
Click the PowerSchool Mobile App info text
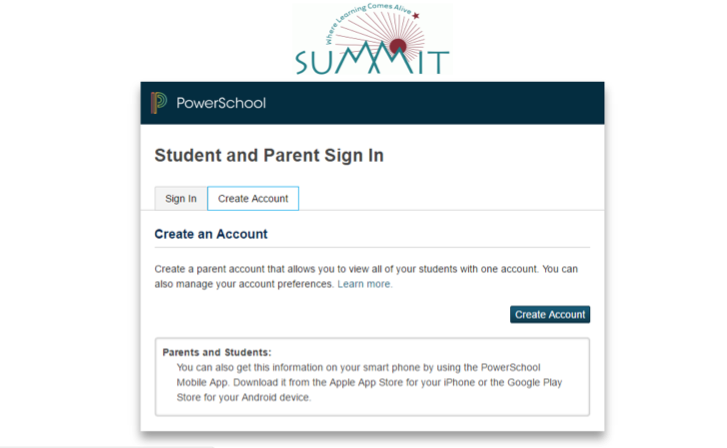click(x=369, y=382)
